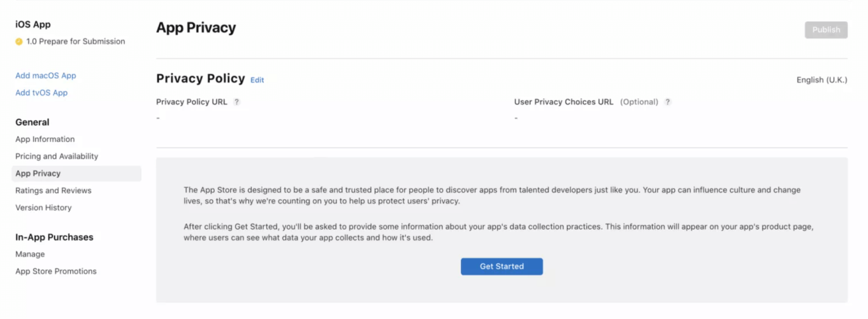Open the Add tvOS App link
Image resolution: width=868 pixels, height=319 pixels.
pos(42,93)
